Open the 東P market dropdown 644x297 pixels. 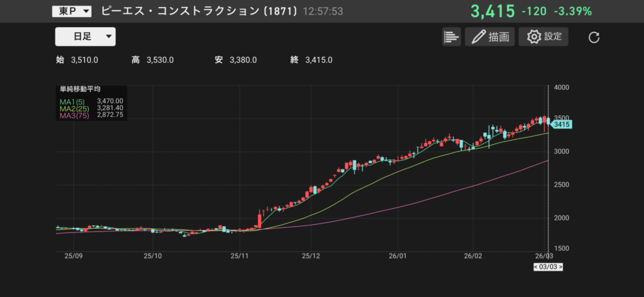pos(72,11)
